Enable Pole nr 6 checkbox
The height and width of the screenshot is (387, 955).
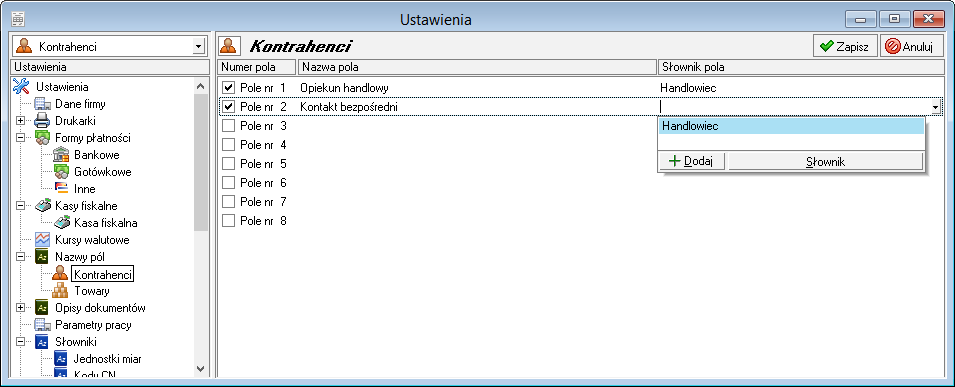(229, 182)
